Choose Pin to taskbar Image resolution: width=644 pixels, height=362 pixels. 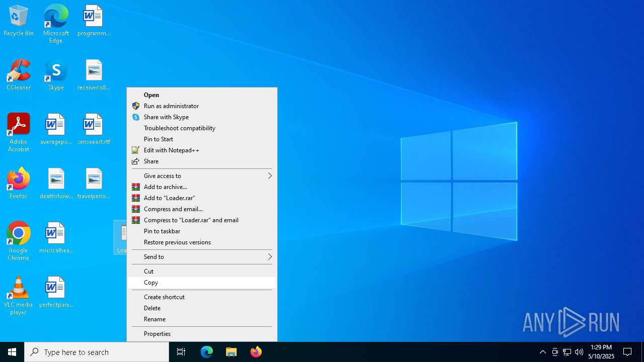click(x=202, y=231)
